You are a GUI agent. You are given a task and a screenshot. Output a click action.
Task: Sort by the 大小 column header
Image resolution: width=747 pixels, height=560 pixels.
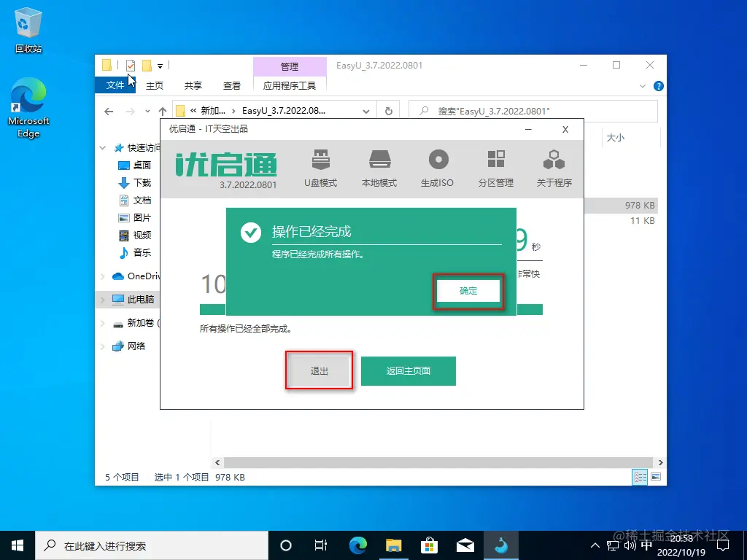(x=616, y=138)
